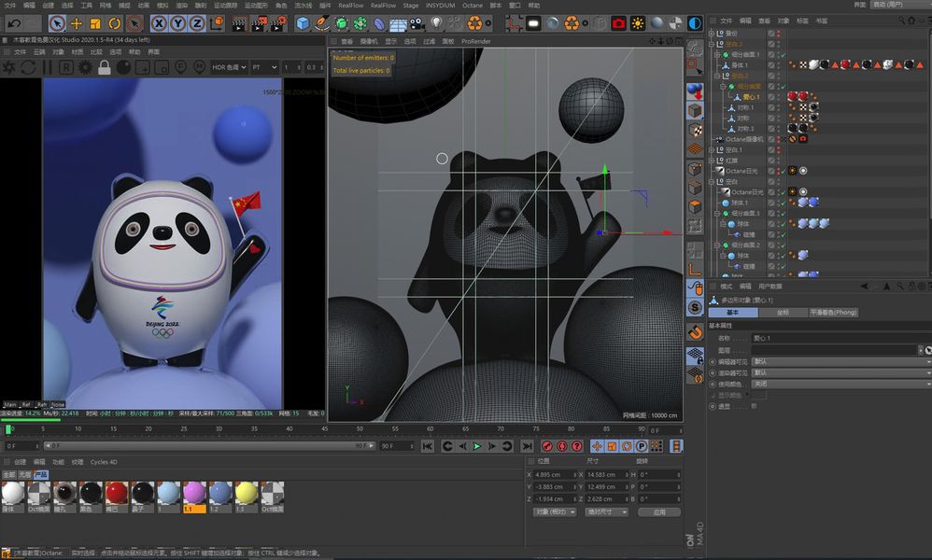Click the green Subdivision Surface generator icon
Image resolution: width=932 pixels, height=560 pixels.
(x=341, y=23)
